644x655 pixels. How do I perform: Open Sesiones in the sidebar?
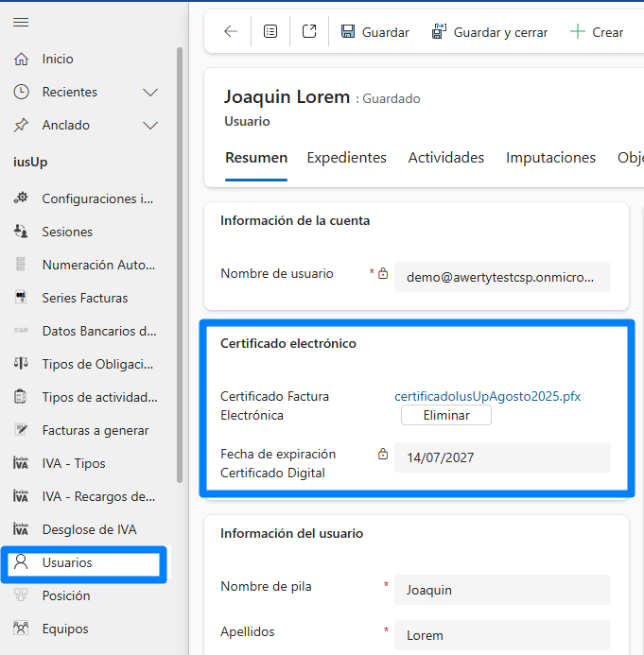pos(67,232)
